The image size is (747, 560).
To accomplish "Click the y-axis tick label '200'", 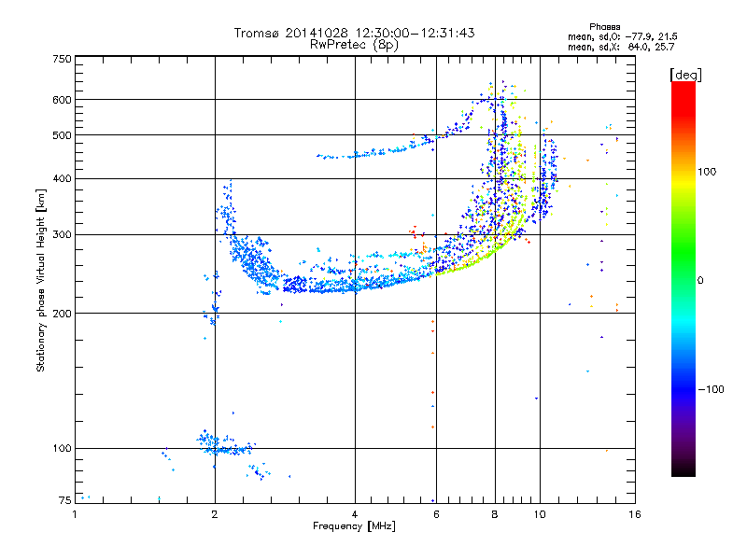I will point(62,314).
